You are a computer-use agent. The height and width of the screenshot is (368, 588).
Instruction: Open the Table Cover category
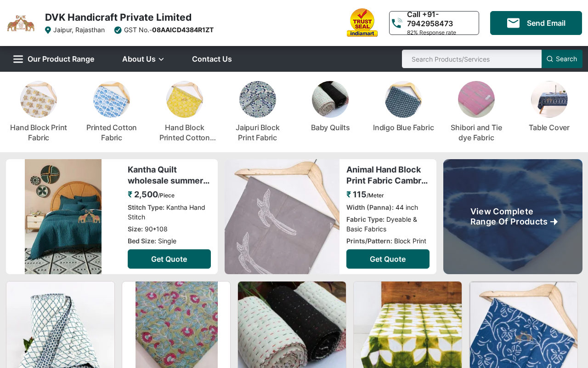tap(549, 127)
